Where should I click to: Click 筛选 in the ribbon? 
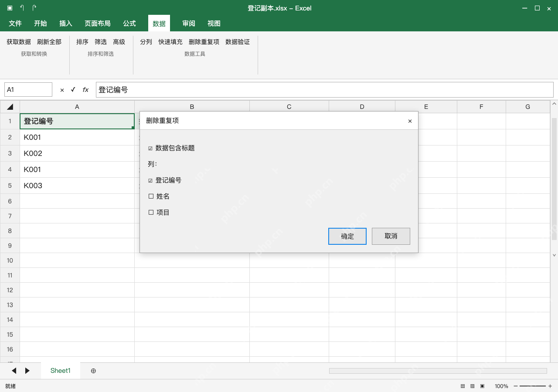coord(101,42)
